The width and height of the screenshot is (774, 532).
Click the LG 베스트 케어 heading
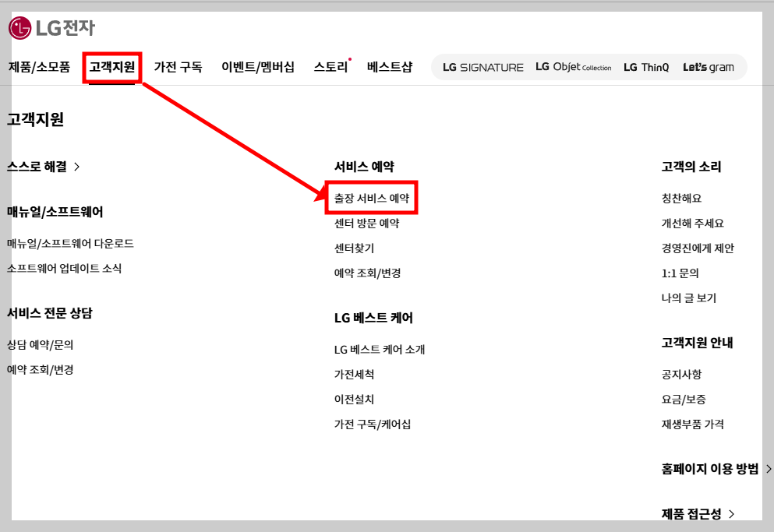click(x=373, y=318)
